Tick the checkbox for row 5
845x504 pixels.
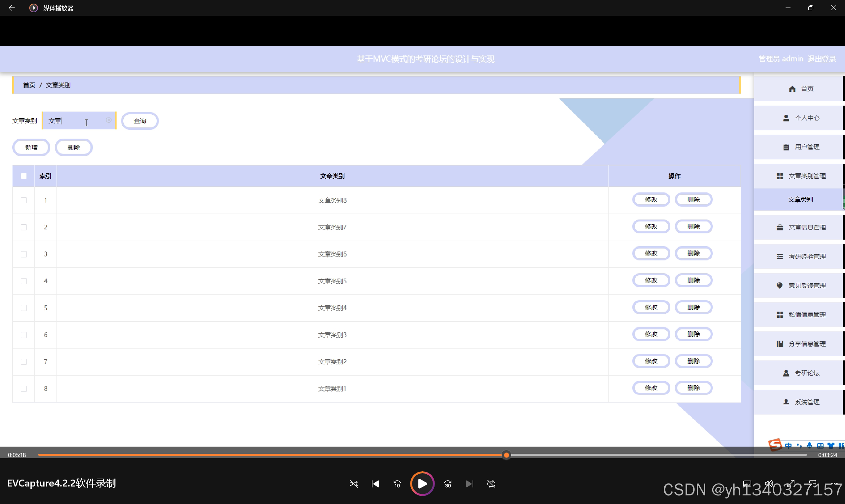[x=24, y=308]
